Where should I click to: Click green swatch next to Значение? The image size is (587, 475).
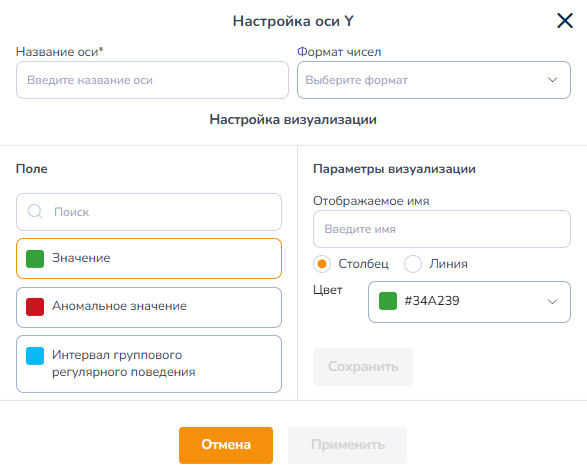[35, 259]
